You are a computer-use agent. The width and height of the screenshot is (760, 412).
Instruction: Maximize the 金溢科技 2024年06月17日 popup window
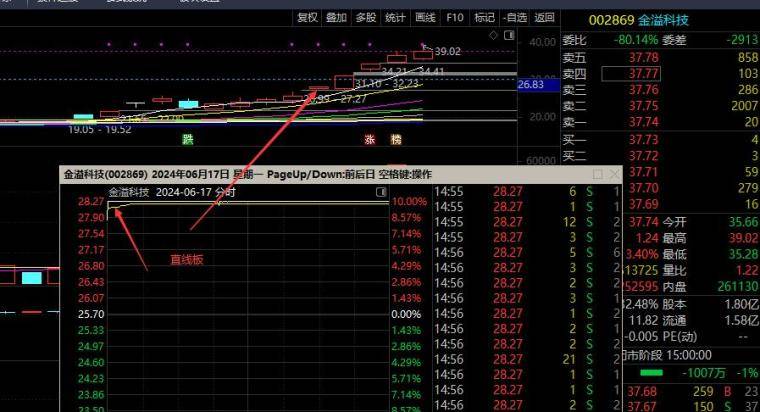(598, 174)
